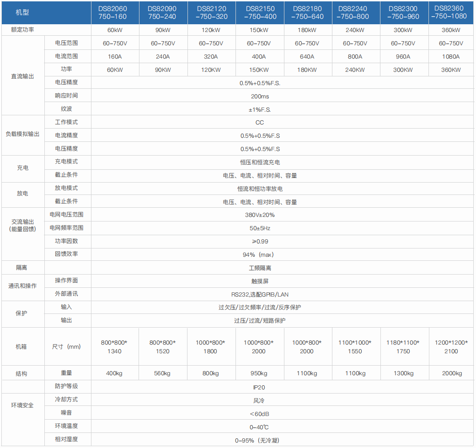The height and width of the screenshot is (448, 476).
Task: Click the 1200*1200*2100 dimension cell
Action: 451,347
